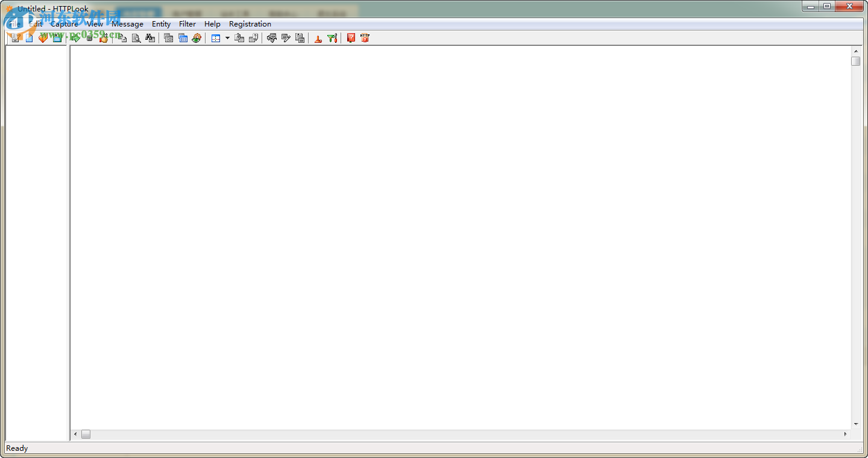868x458 pixels.
Task: Click the page with magnifier icon
Action: pyautogui.click(x=136, y=38)
